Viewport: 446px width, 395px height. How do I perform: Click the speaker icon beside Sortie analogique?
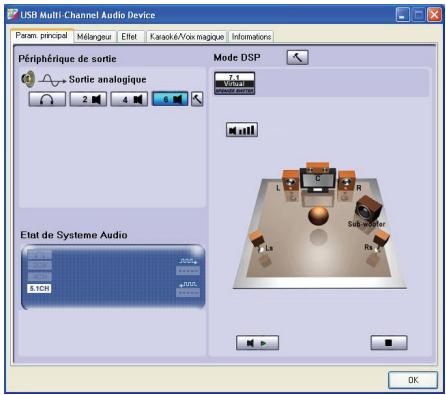(28, 79)
